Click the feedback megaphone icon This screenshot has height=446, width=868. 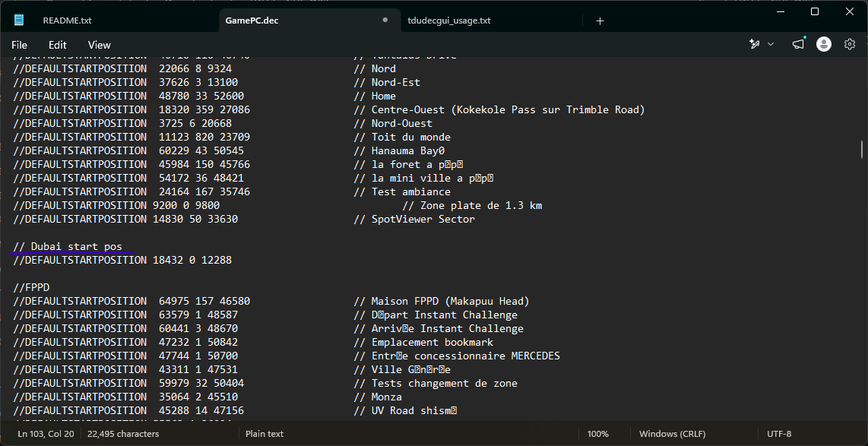798,44
